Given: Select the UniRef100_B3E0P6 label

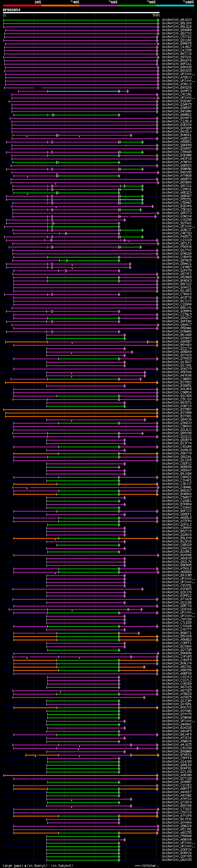Looking at the screenshot, I should (176, 206).
